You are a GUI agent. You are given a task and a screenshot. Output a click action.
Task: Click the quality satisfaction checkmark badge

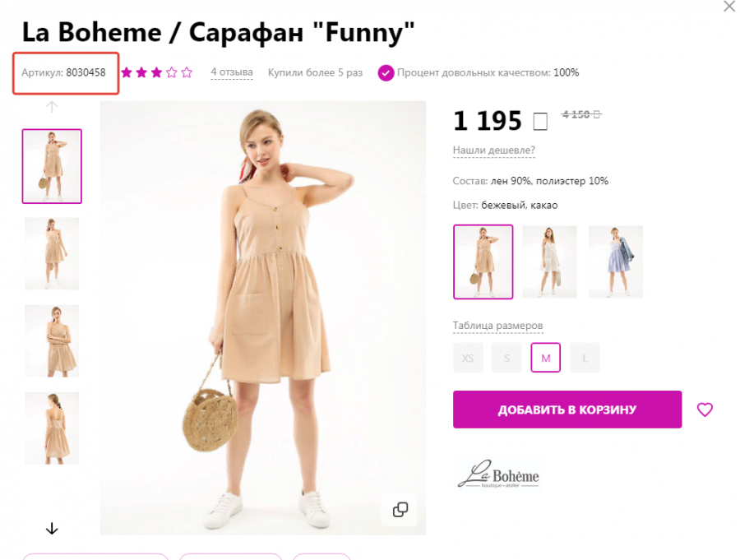click(x=386, y=72)
